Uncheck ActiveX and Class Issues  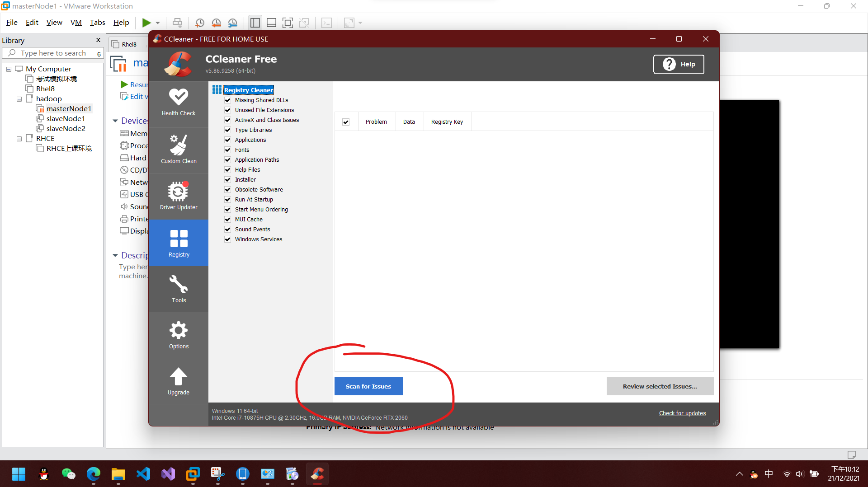tap(228, 120)
